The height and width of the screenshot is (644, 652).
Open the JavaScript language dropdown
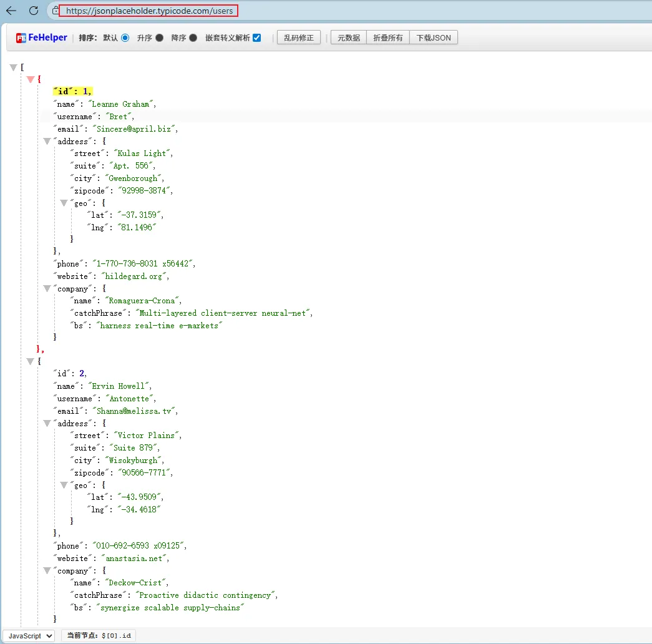coord(29,635)
